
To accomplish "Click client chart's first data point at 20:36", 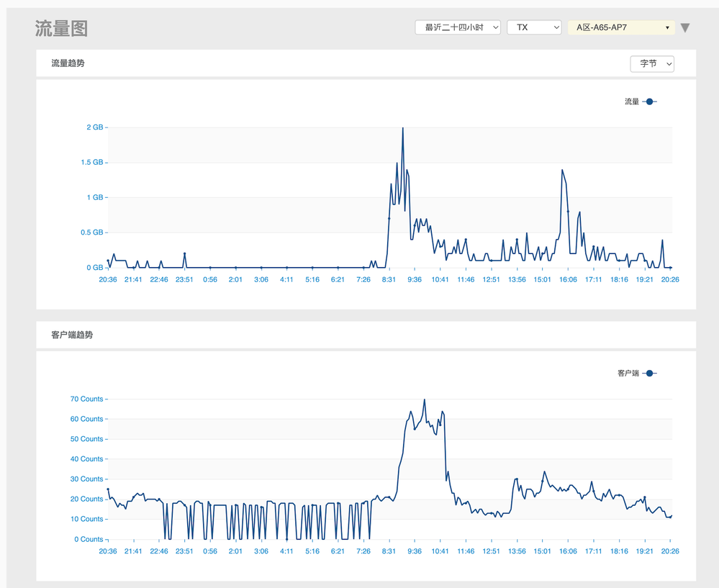I will pyautogui.click(x=108, y=489).
